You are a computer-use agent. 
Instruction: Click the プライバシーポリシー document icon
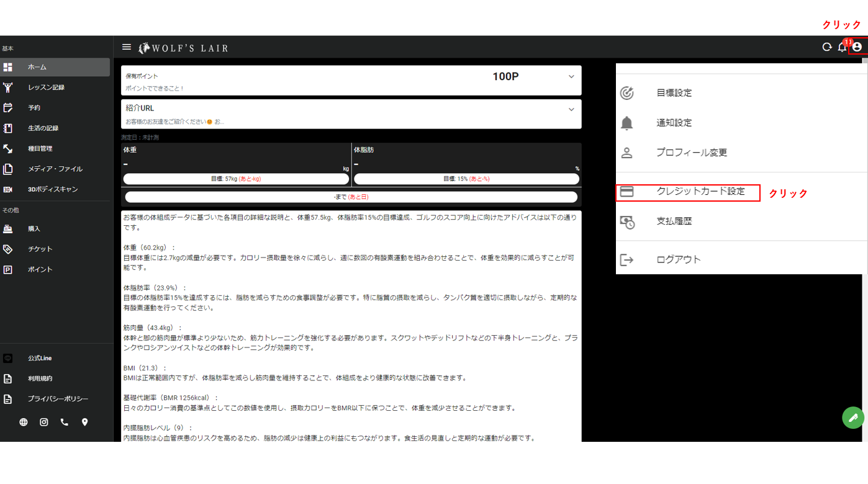point(8,399)
